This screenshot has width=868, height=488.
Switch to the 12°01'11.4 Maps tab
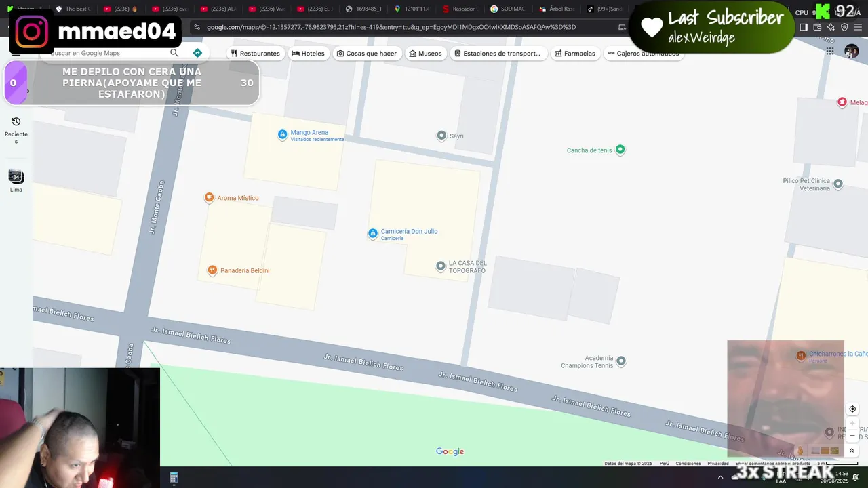[411, 9]
